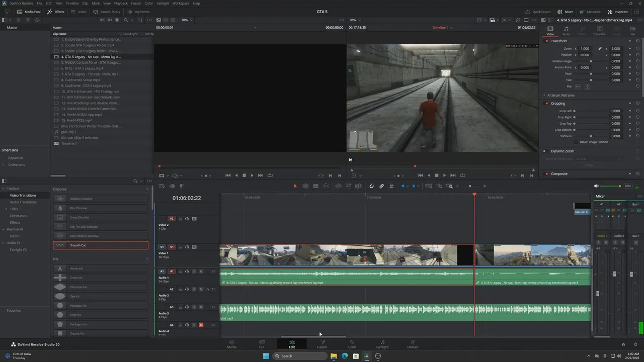The width and height of the screenshot is (644, 362).
Task: Open Timeline 1 name dropdown
Action: click(x=451, y=28)
